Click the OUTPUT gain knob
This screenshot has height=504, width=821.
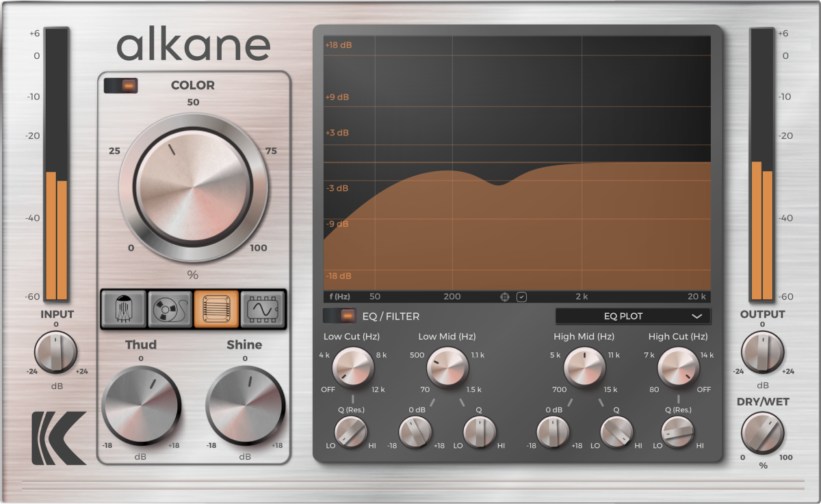point(763,352)
